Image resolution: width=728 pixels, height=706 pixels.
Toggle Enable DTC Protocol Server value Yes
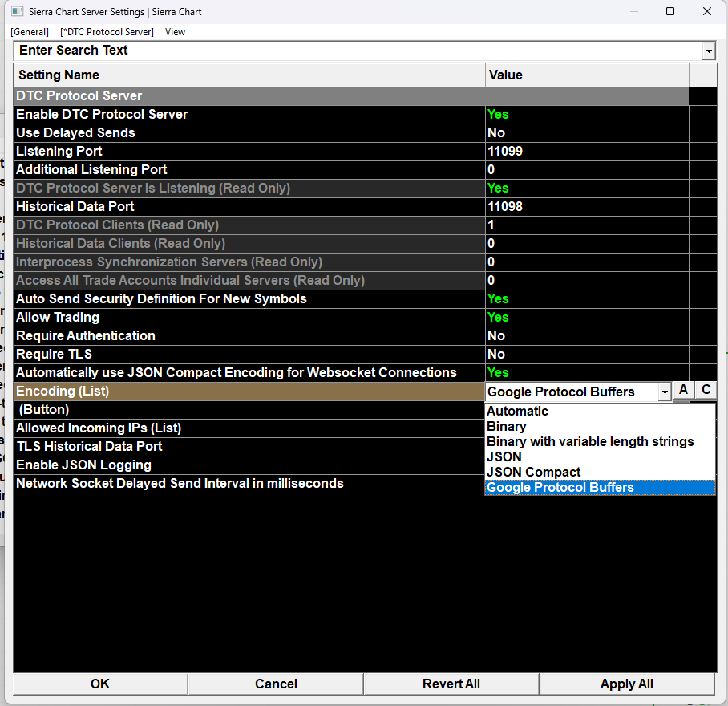pyautogui.click(x=587, y=114)
